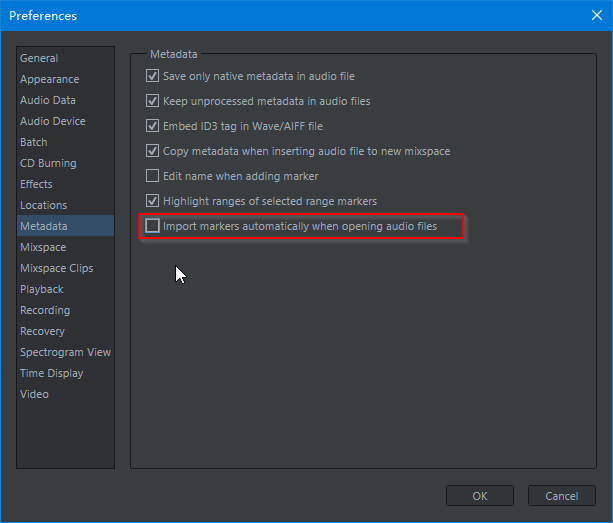The height and width of the screenshot is (523, 613).
Task: Show Playback preferences
Action: pos(42,289)
